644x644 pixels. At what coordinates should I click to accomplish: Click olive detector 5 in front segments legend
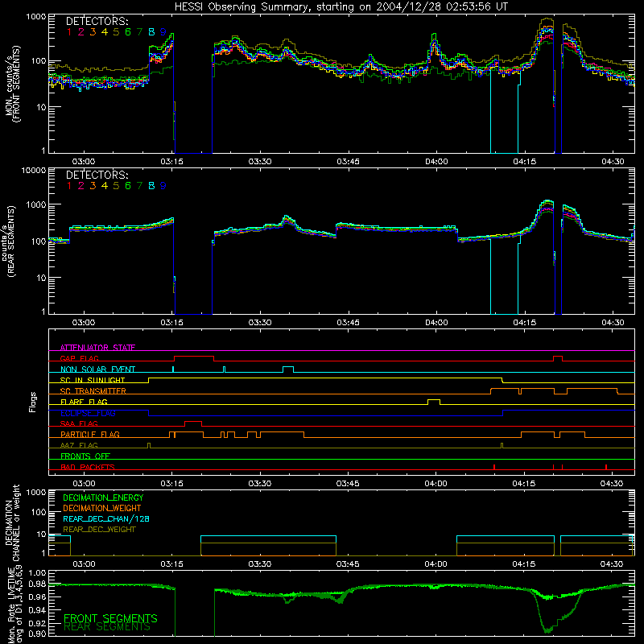tap(116, 32)
